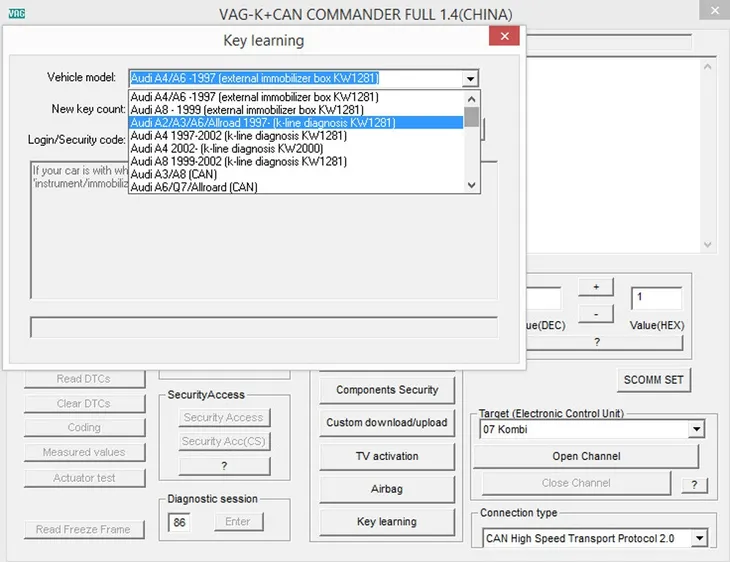
Task: Click the Key learning button in main window
Action: (387, 522)
